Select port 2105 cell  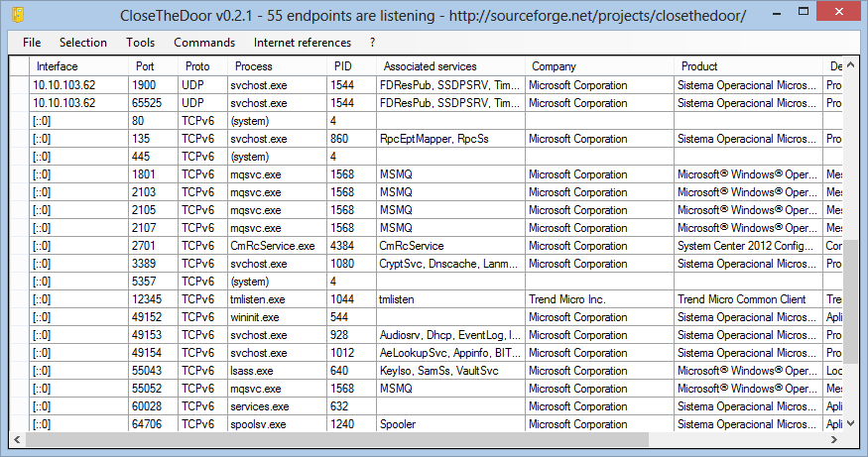point(153,210)
